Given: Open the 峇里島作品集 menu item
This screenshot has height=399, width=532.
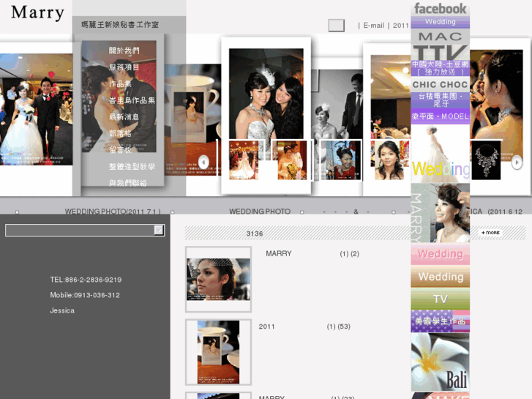Looking at the screenshot, I should tap(132, 100).
